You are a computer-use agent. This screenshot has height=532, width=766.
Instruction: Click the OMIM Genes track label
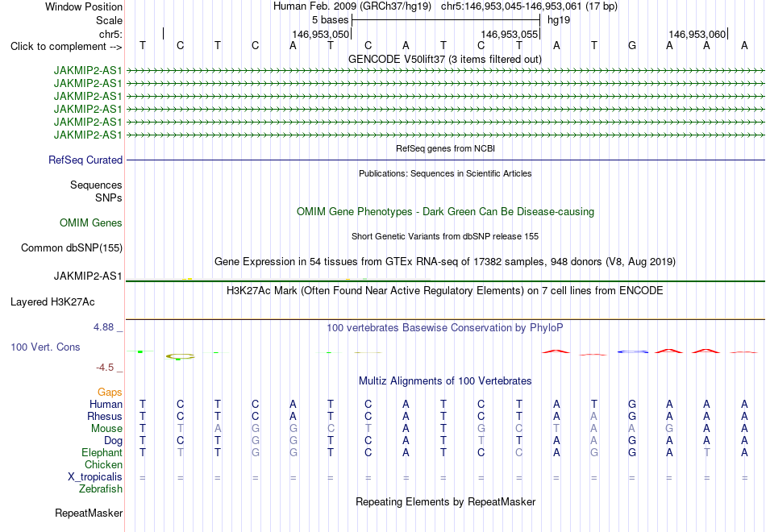(x=91, y=223)
